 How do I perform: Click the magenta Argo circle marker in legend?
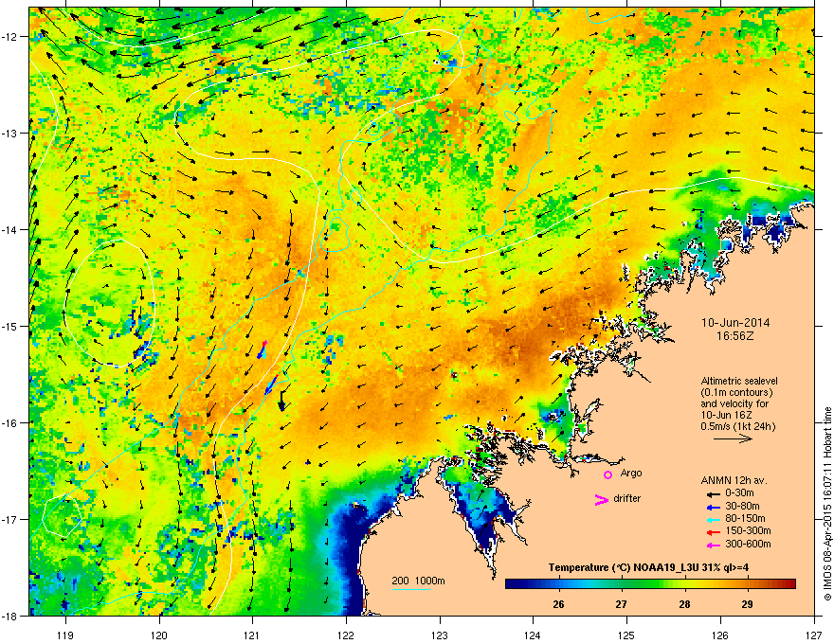(607, 474)
